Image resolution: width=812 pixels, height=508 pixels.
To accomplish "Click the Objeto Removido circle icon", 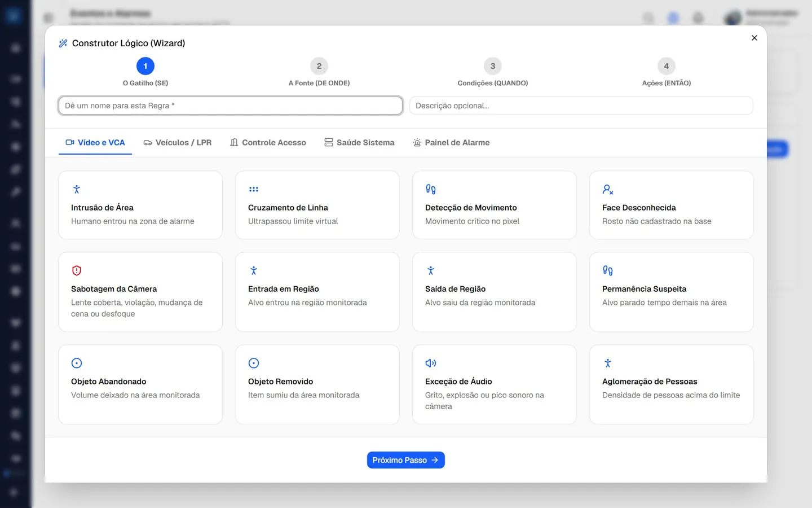I will point(254,364).
